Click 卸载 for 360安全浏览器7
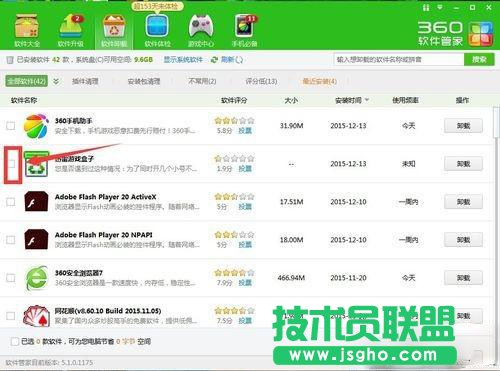The width and height of the screenshot is (500, 371). click(463, 278)
